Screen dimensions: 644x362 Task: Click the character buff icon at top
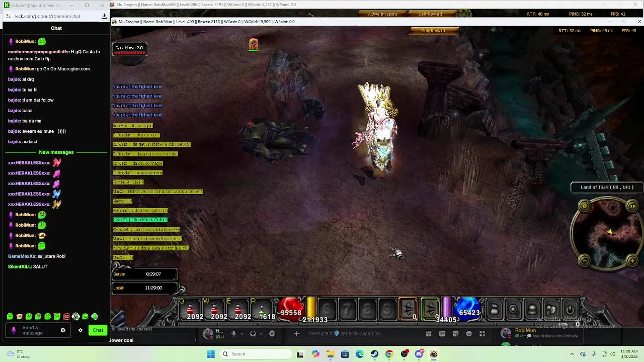(253, 45)
